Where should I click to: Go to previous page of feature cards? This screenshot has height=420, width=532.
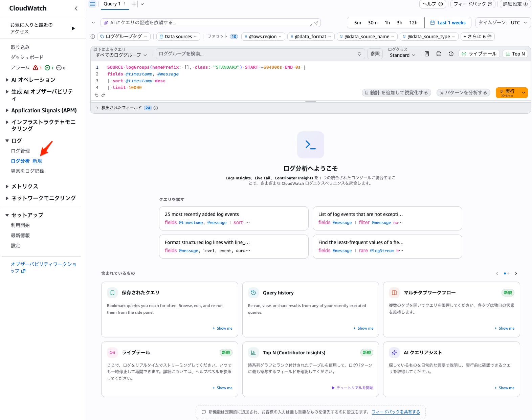click(x=497, y=273)
